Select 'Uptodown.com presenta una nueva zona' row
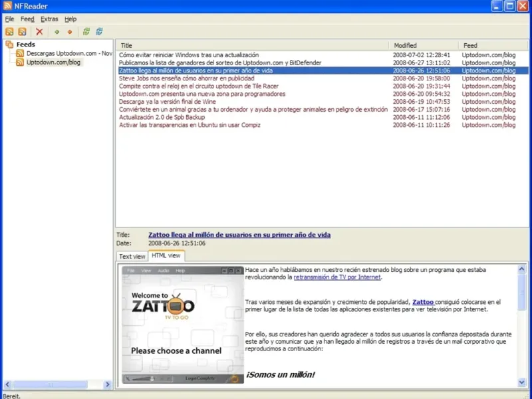The height and width of the screenshot is (399, 532). [323, 94]
